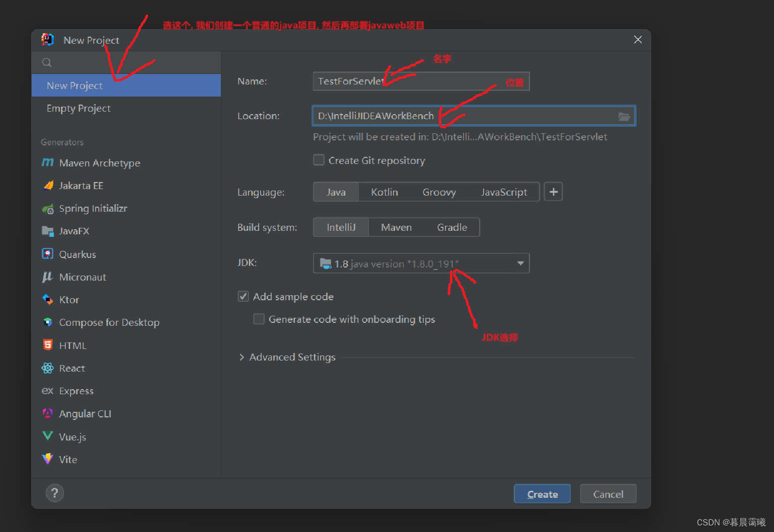Select the Maven Archetype generator label
Viewport: 774px width, 532px height.
[100, 163]
